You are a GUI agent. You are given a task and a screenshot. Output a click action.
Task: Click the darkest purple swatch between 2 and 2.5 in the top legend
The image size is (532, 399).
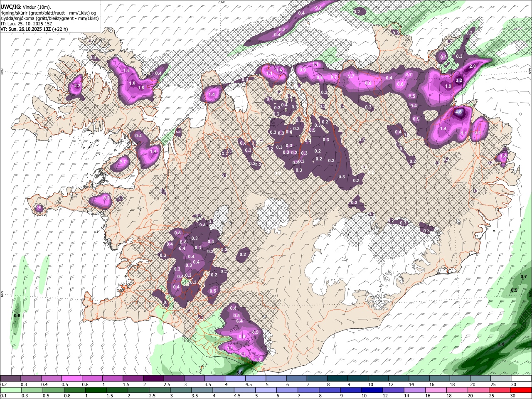click(153, 379)
